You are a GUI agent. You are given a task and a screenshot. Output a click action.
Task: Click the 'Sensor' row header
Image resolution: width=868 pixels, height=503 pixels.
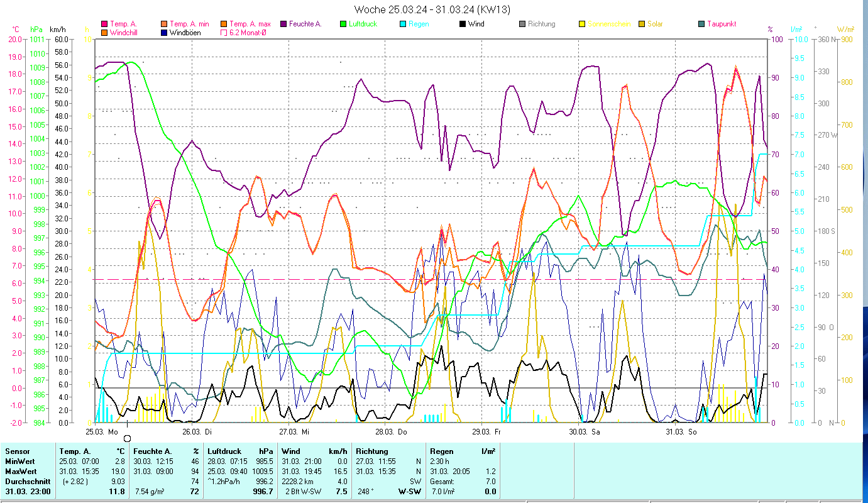tap(17, 451)
